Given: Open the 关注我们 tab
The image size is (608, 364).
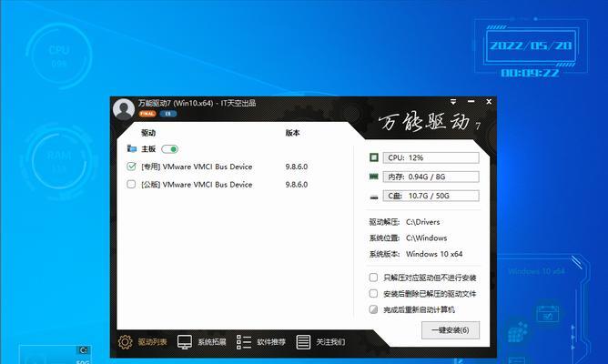Looking at the screenshot, I should click(330, 342).
